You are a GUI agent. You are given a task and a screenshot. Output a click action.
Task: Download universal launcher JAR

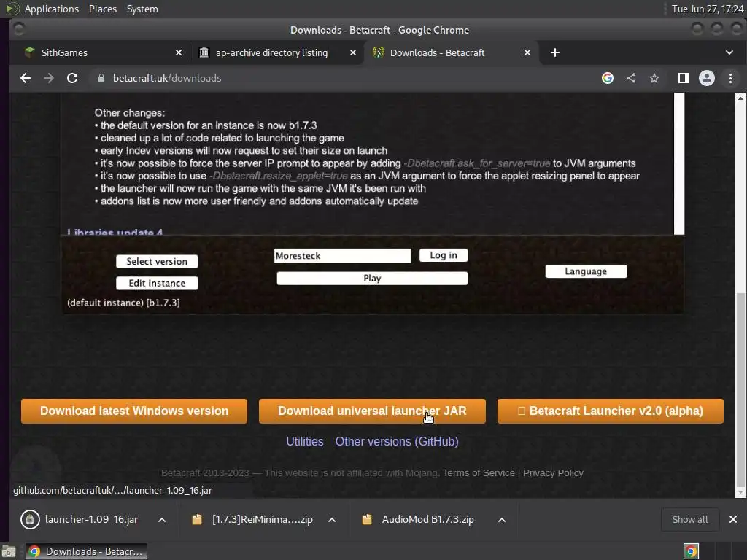(372, 411)
